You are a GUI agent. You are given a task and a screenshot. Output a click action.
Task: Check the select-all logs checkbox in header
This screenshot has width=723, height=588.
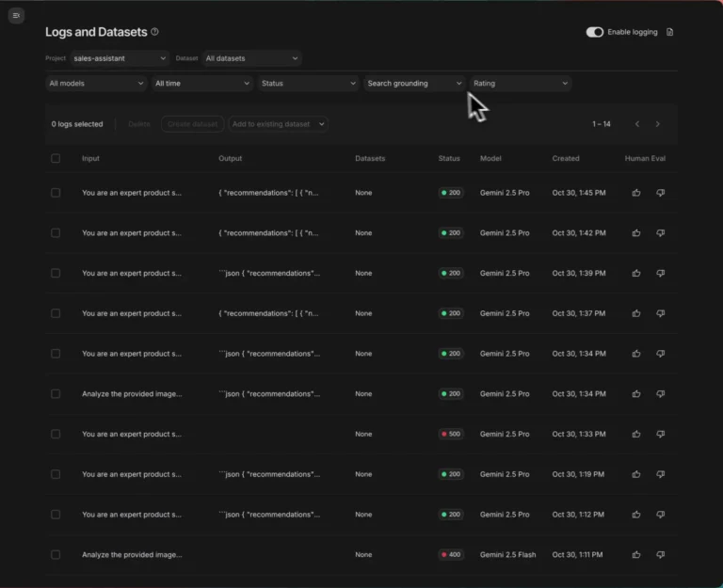point(56,158)
